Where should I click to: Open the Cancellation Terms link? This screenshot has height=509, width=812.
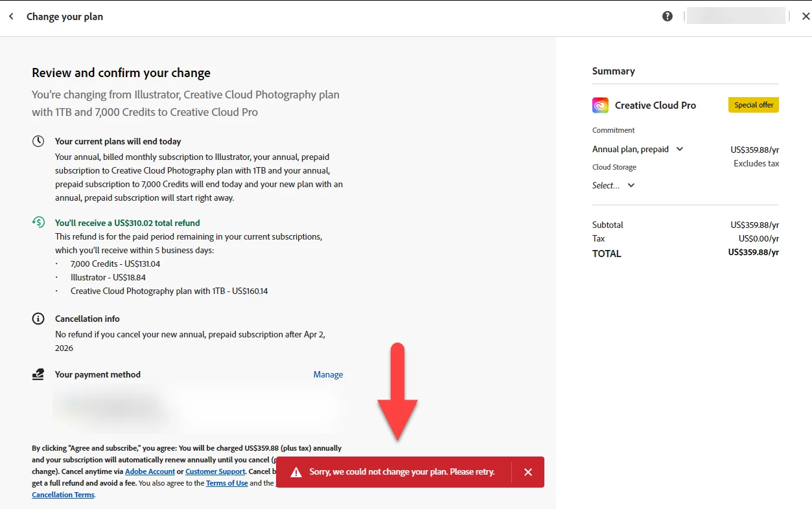coord(63,495)
